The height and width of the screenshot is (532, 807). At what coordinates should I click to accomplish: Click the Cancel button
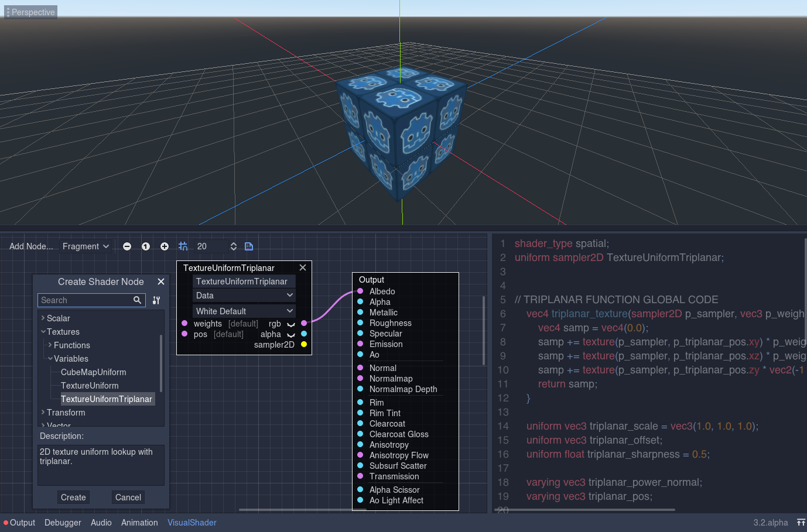tap(128, 497)
